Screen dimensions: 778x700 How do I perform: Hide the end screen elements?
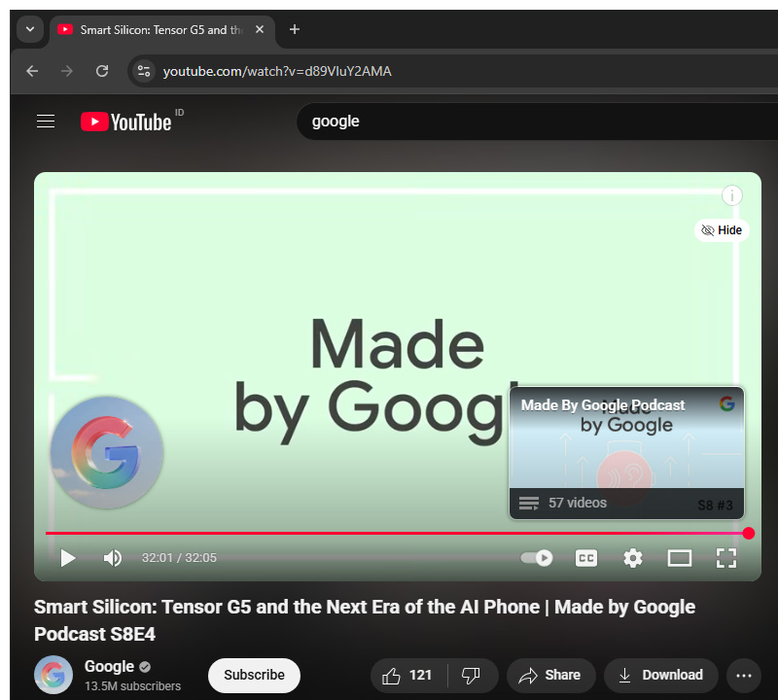[x=722, y=230]
